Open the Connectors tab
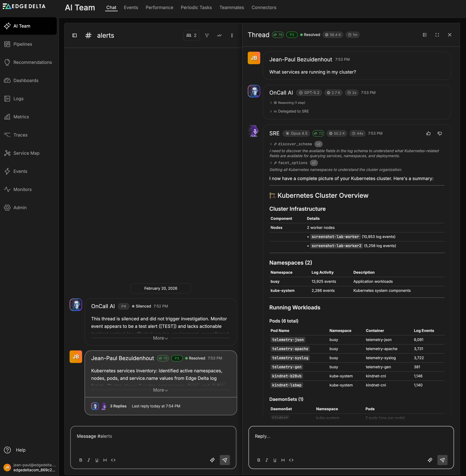 point(264,7)
